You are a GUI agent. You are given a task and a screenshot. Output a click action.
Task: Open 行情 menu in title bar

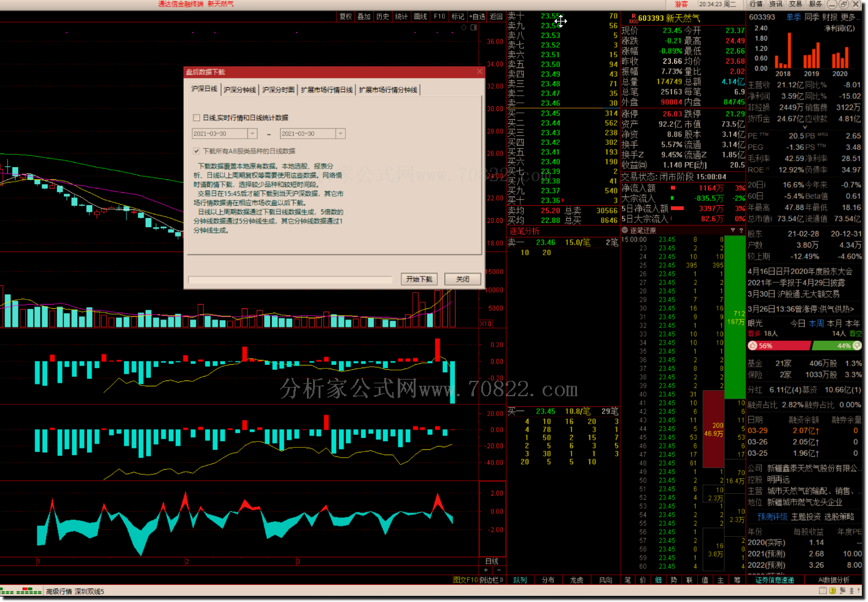coord(756,4)
